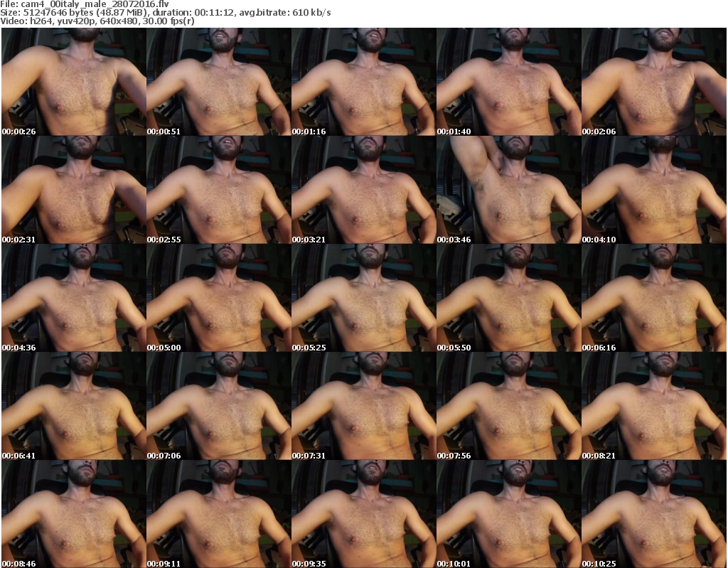Pick the frame stamped 00:09:11
Viewport: 728px width, 568px height.
click(x=219, y=514)
